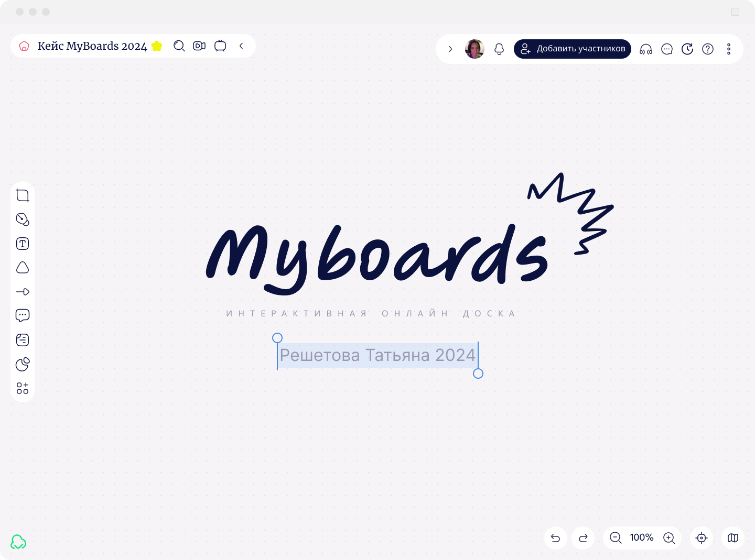
Task: Select the Frame tool in left toolbar
Action: [x=23, y=196]
